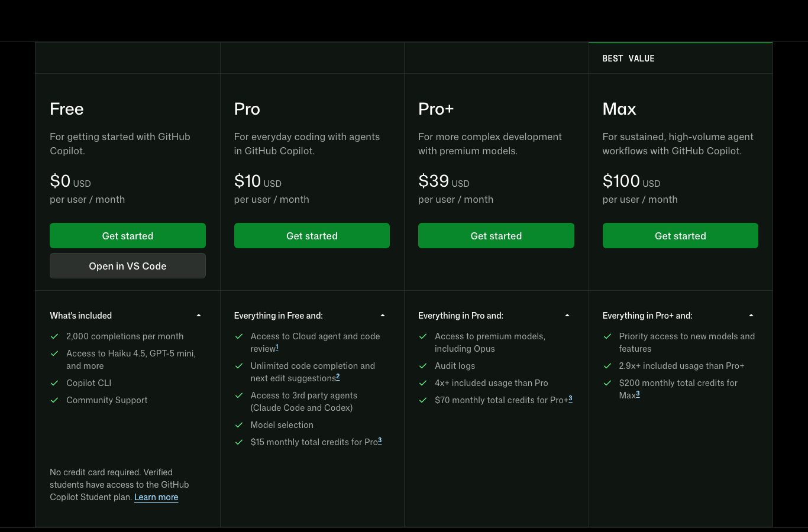Click the Pro+ plan heading
The height and width of the screenshot is (532, 808).
tap(436, 109)
